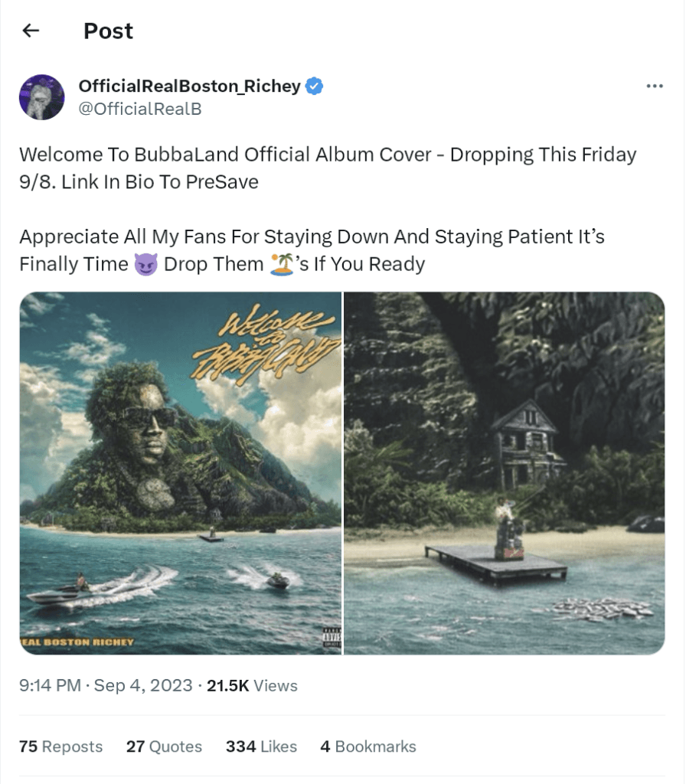Go back using the left arrow icon

point(31,31)
